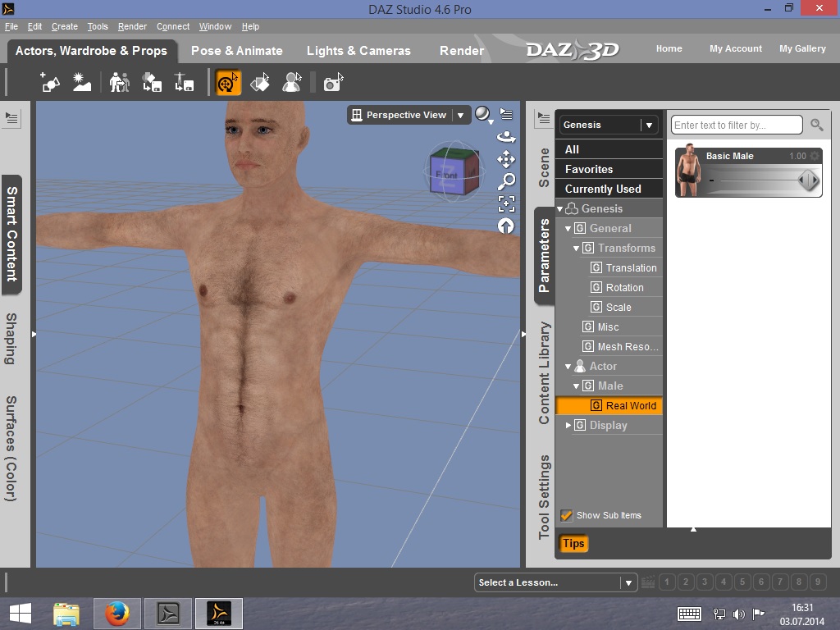
Task: Open Firefox from the taskbar
Action: [x=117, y=614]
